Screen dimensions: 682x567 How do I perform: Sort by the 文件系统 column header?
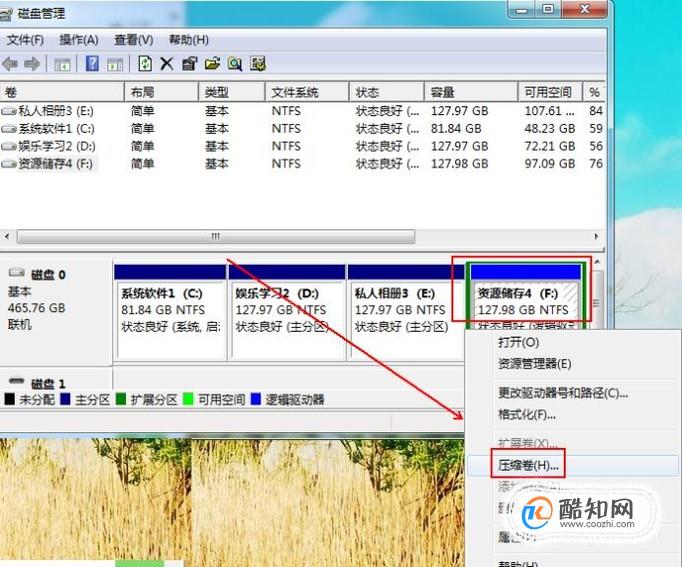tap(307, 92)
